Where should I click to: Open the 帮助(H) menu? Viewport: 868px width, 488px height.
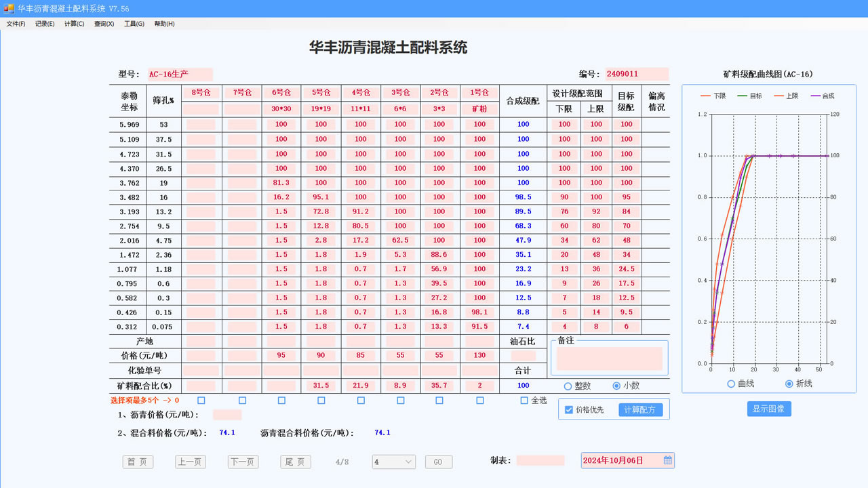pos(164,22)
